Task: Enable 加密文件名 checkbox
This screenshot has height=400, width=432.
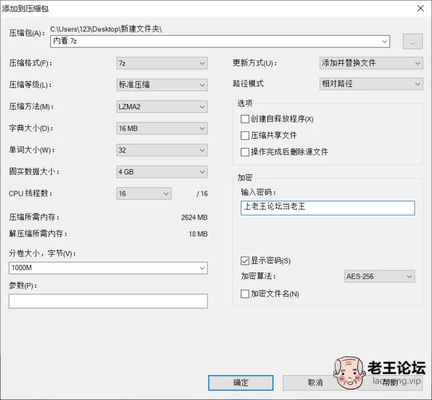Action: pos(245,294)
